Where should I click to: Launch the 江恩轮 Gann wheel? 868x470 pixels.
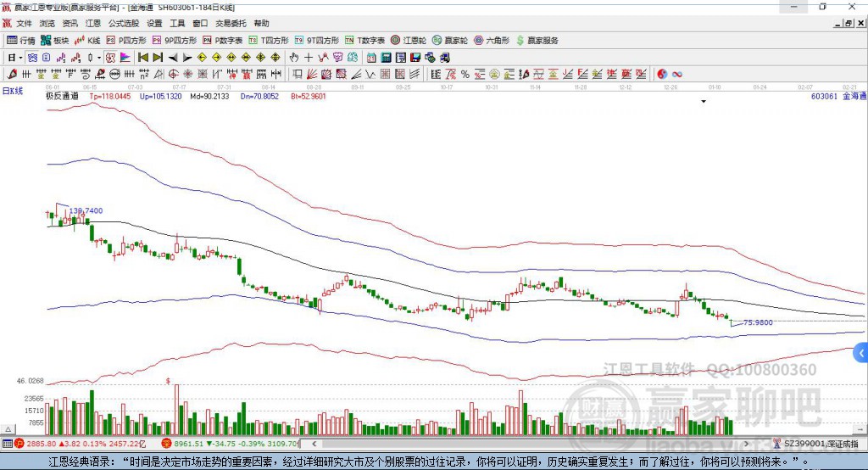click(409, 41)
